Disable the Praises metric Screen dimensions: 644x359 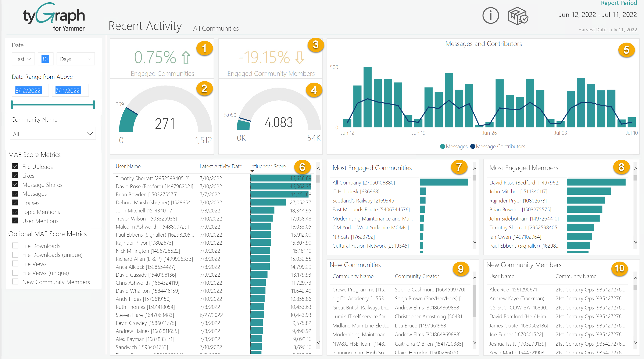click(15, 203)
